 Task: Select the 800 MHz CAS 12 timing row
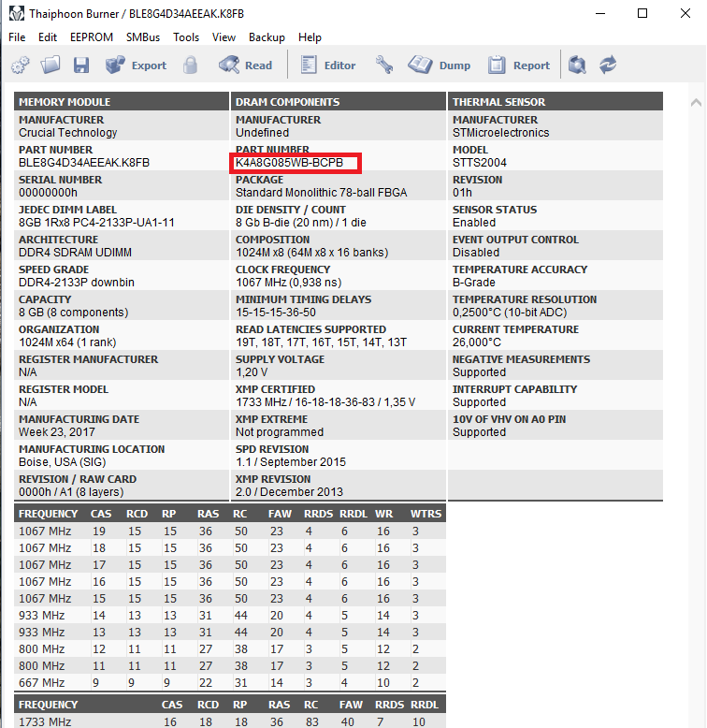pyautogui.click(x=230, y=649)
